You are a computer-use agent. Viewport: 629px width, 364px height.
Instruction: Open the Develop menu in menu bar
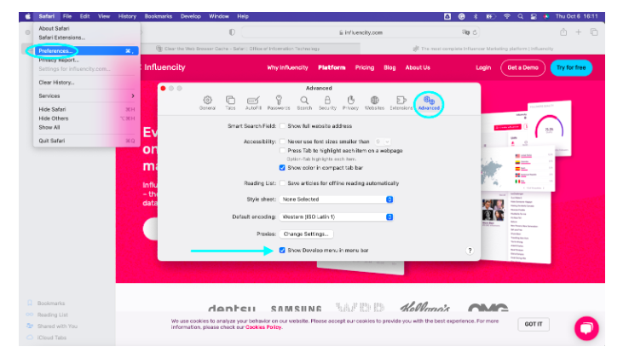pos(191,16)
